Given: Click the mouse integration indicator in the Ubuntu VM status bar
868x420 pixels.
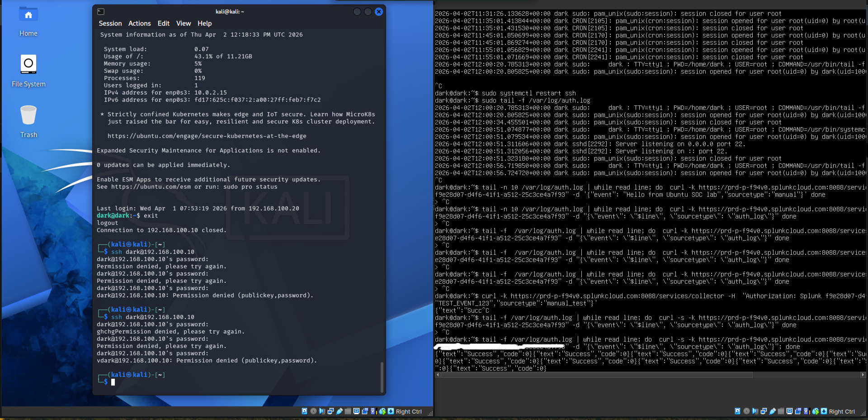Looking at the screenshot, I should [x=816, y=411].
